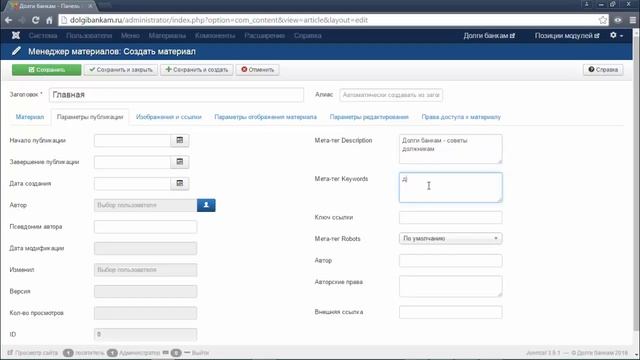This screenshot has width=640, height=360.
Task: Switch to Материал tab
Action: tap(30, 117)
